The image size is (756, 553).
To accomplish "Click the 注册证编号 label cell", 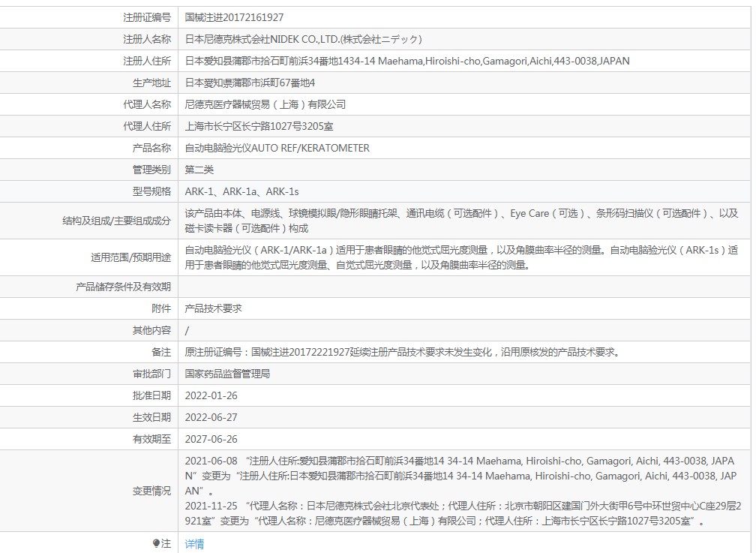I will [147, 17].
